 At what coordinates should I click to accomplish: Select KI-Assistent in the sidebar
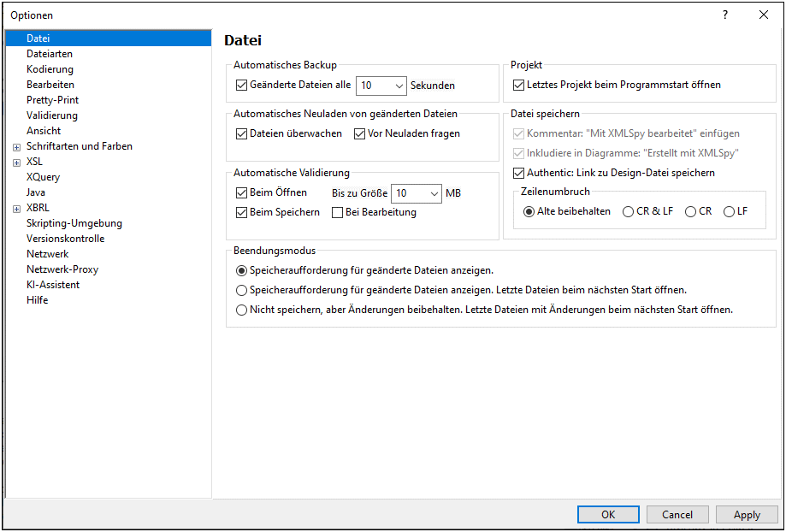coord(53,285)
